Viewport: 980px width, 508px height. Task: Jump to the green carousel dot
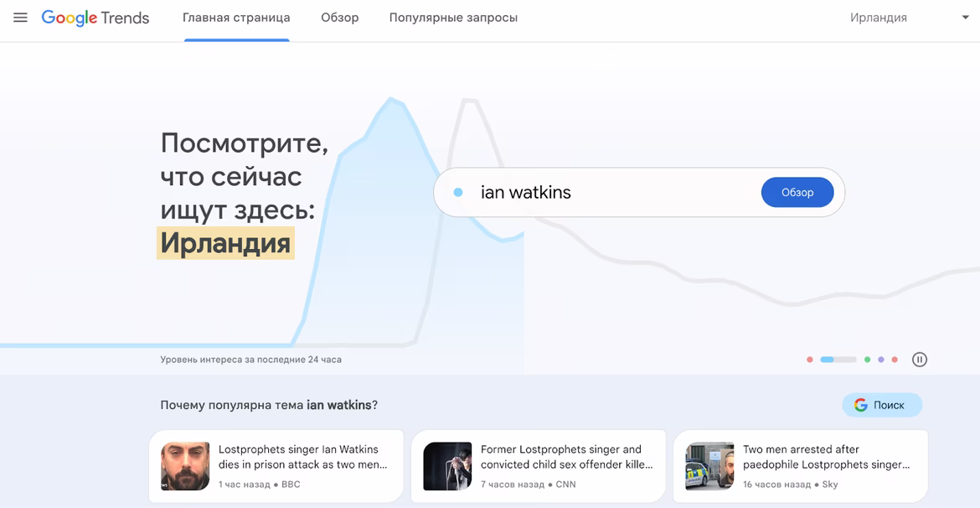[868, 360]
